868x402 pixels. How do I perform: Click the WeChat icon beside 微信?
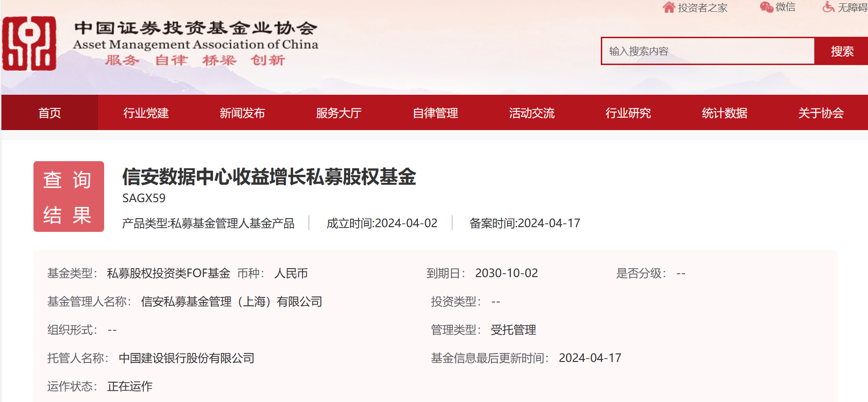click(767, 7)
